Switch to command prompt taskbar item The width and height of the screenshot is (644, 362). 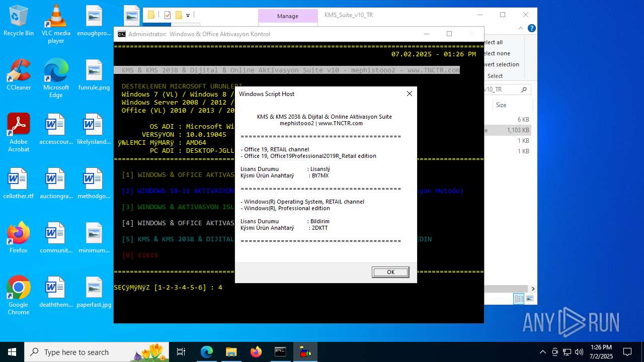click(x=280, y=352)
